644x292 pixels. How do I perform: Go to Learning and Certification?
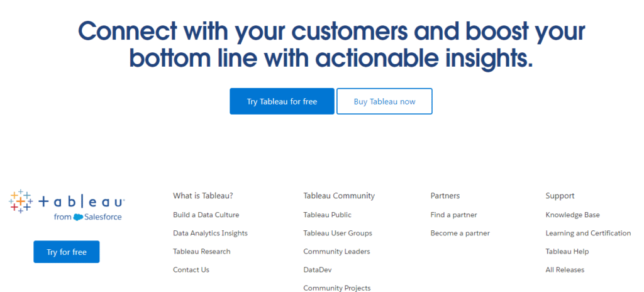(588, 233)
